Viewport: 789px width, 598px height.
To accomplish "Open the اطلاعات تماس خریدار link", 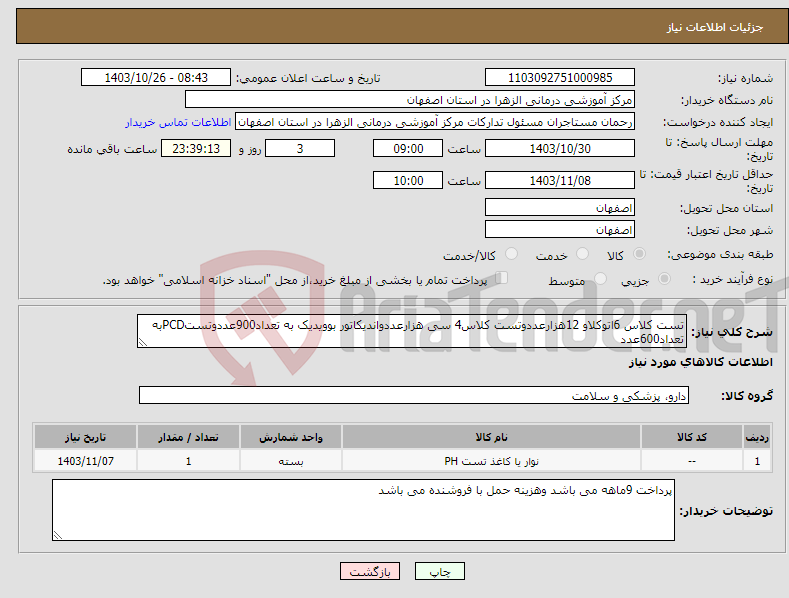I will coord(178,122).
